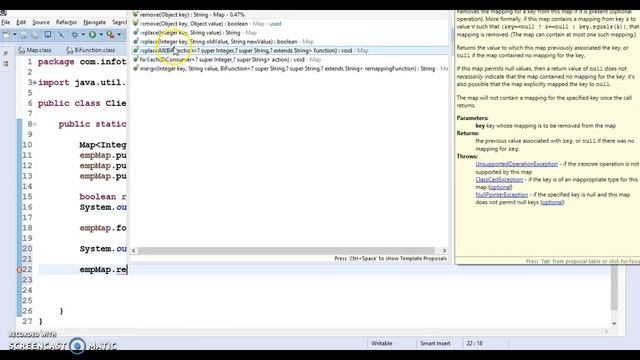The height and width of the screenshot is (360, 640).
Task: Open the Edit menu
Action: tap(21, 22)
